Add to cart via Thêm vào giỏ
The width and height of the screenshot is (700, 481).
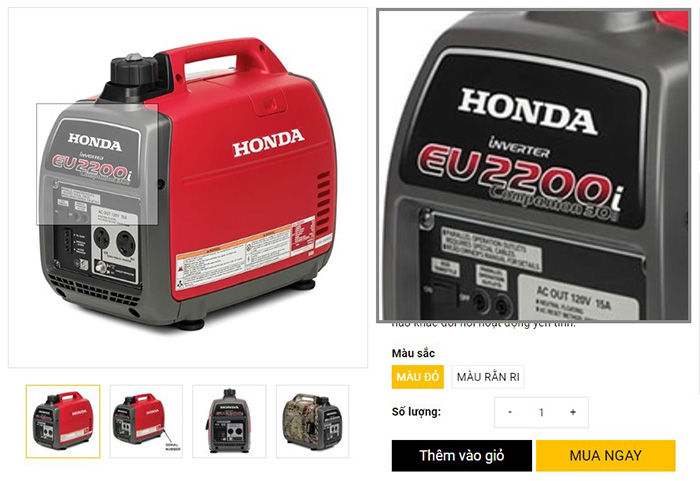click(462, 456)
